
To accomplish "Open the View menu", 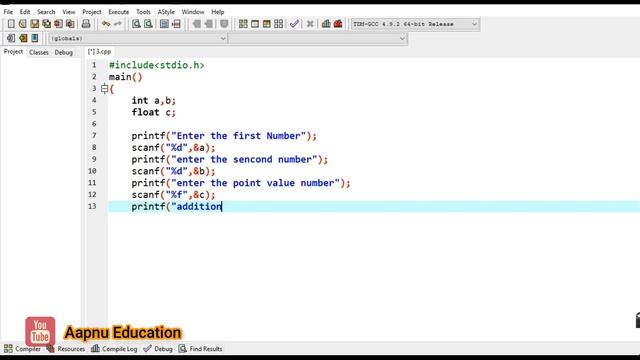I will click(x=69, y=12).
